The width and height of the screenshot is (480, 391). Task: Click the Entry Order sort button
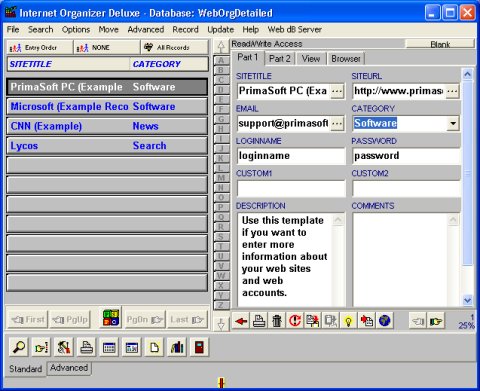pos(39,47)
